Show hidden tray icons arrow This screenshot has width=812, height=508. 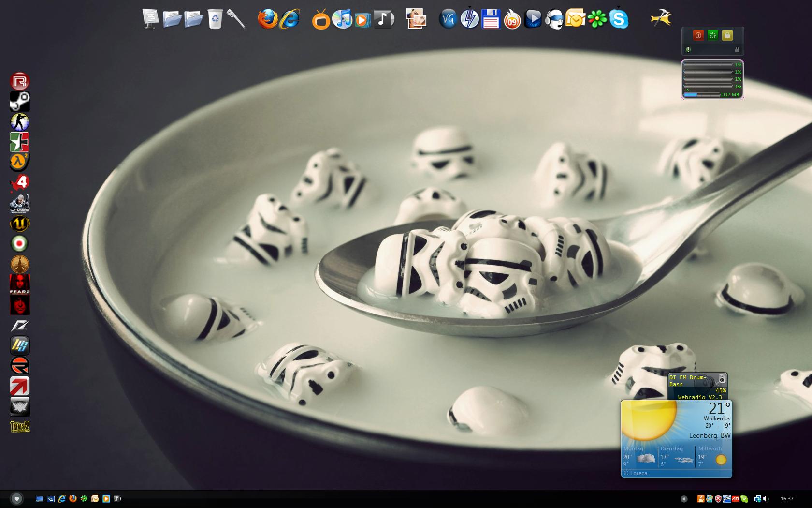[x=683, y=499]
